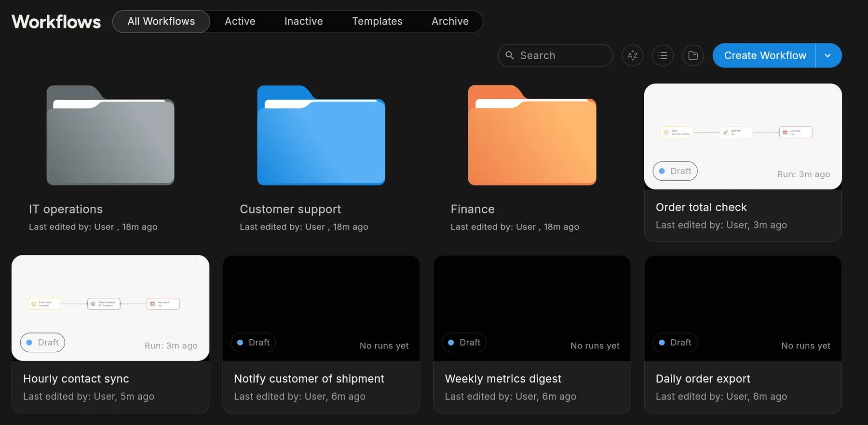The height and width of the screenshot is (425, 868).
Task: Click Draft badge on Order total check
Action: [x=675, y=171]
